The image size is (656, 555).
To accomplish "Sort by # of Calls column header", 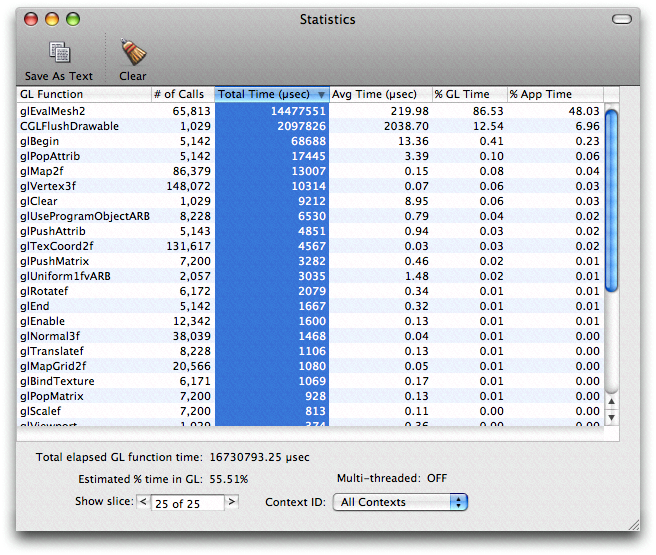I will [182, 94].
